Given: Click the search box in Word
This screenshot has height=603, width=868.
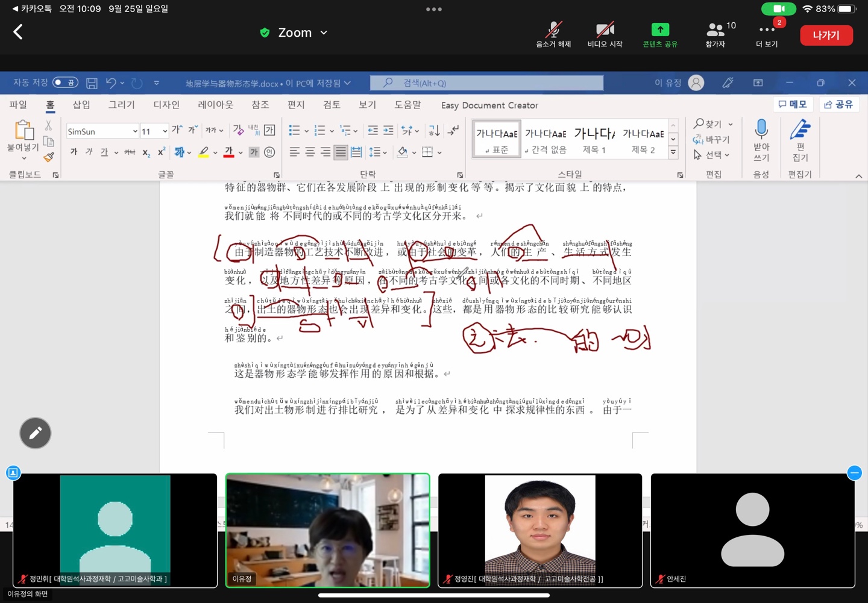Looking at the screenshot, I should (486, 83).
